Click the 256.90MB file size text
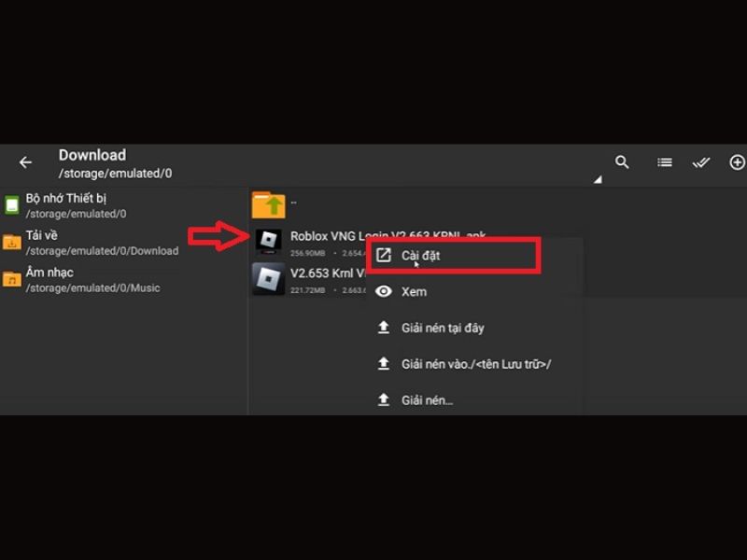747x560 pixels. click(308, 253)
